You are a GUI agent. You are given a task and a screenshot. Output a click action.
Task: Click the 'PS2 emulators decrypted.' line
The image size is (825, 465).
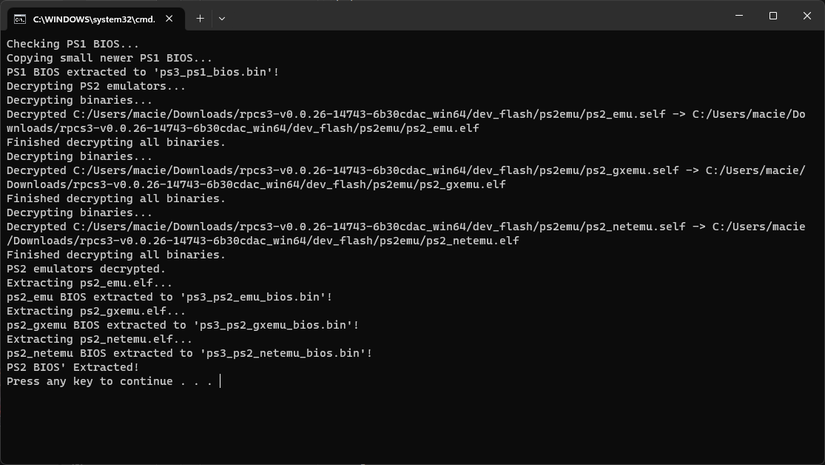pyautogui.click(x=86, y=269)
